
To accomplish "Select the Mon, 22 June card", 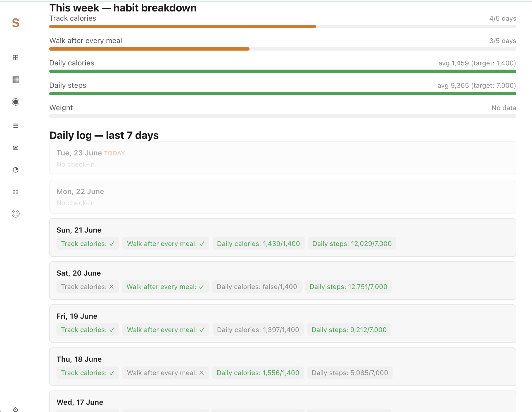I will (282, 197).
